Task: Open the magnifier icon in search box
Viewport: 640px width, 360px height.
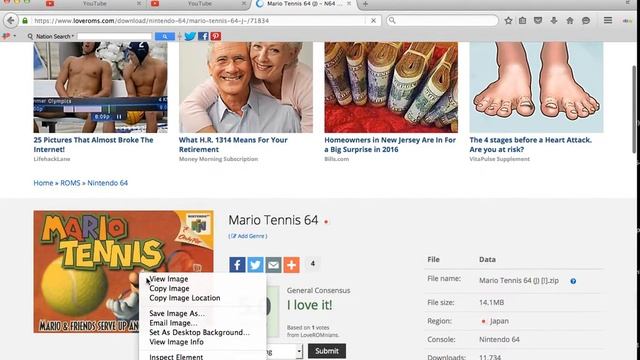Action: (x=392, y=20)
